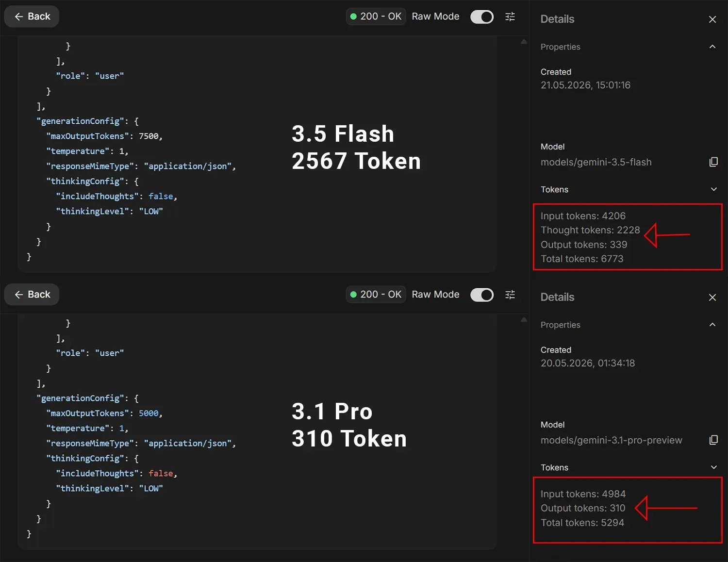Select the text Total tokens: 5294
The image size is (728, 562).
[x=582, y=523]
